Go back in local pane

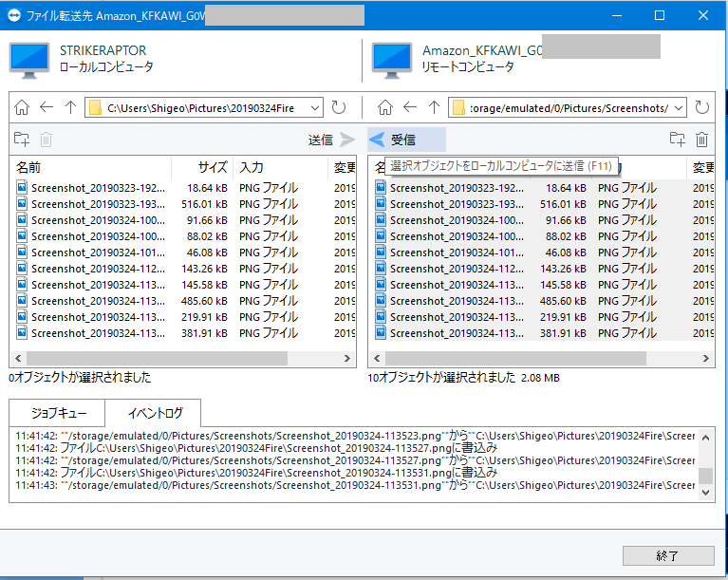[x=47, y=107]
